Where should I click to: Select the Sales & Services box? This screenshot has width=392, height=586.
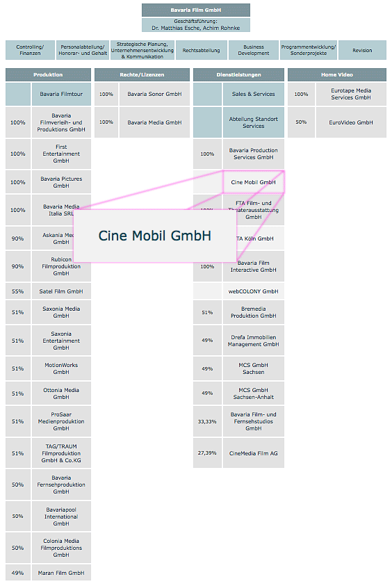[254, 94]
